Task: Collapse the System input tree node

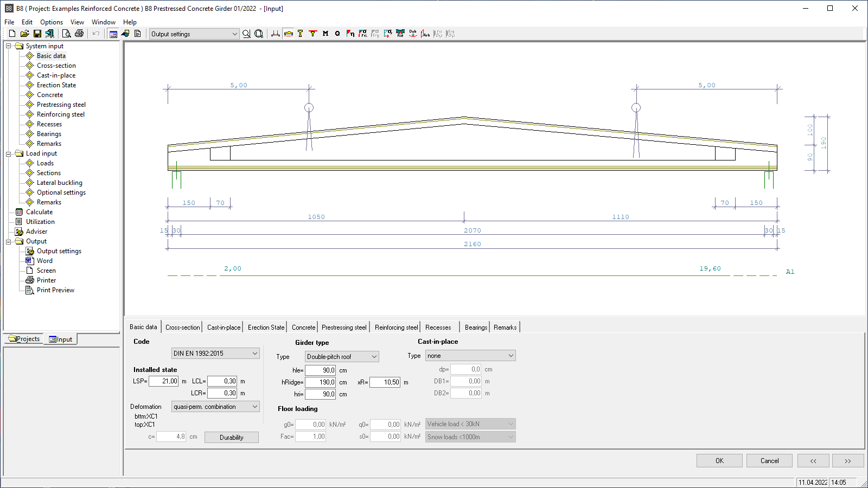Action: pyautogui.click(x=9, y=46)
